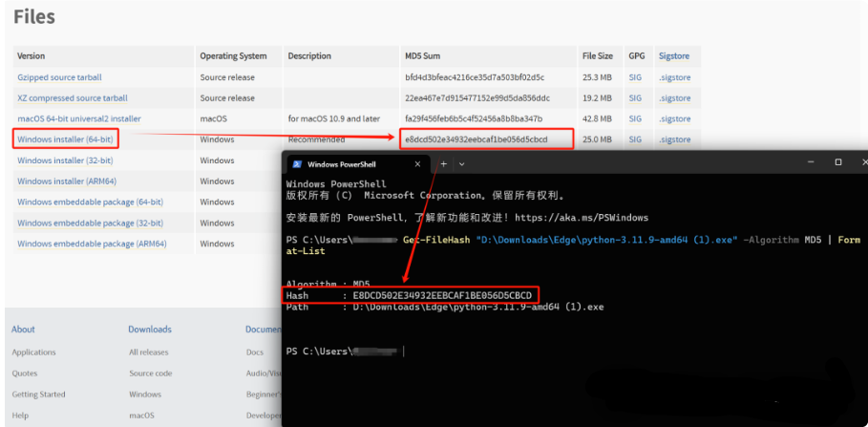Open the Quotes footer link

tap(25, 374)
